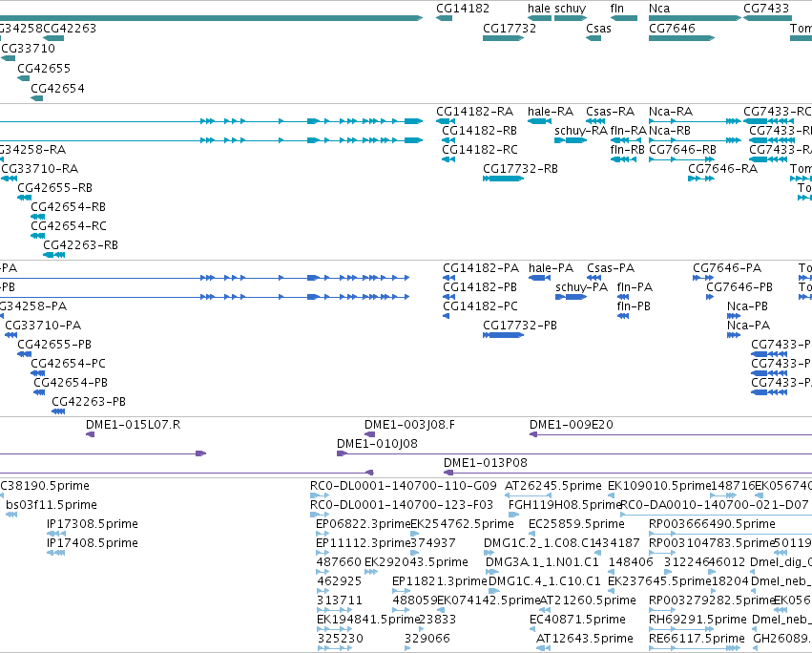Click EST bs03f11.5prime

tap(52, 505)
